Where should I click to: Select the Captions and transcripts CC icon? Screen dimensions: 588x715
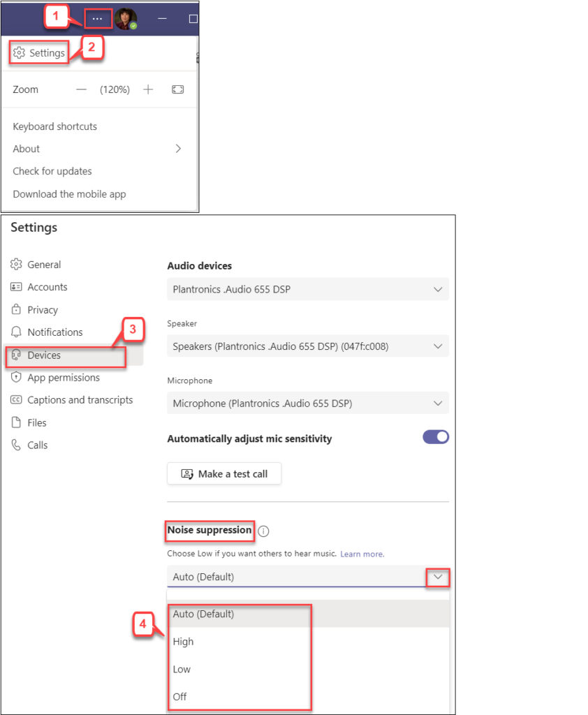[17, 399]
